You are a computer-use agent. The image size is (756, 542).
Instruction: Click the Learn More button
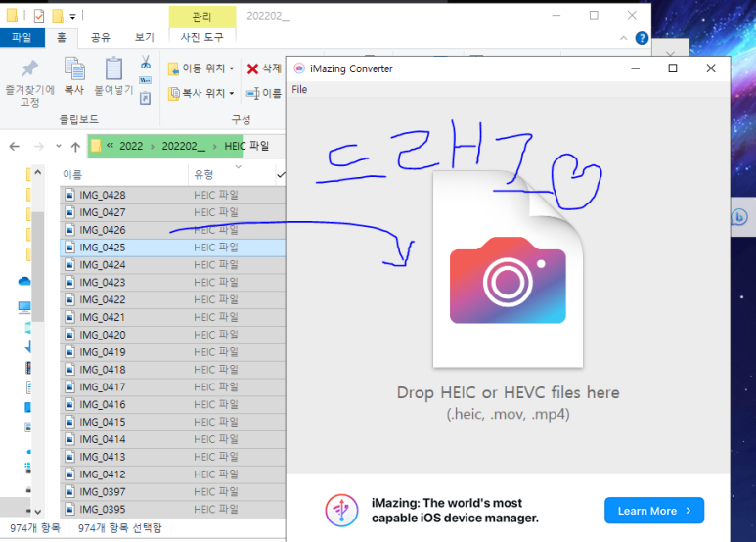(x=654, y=511)
